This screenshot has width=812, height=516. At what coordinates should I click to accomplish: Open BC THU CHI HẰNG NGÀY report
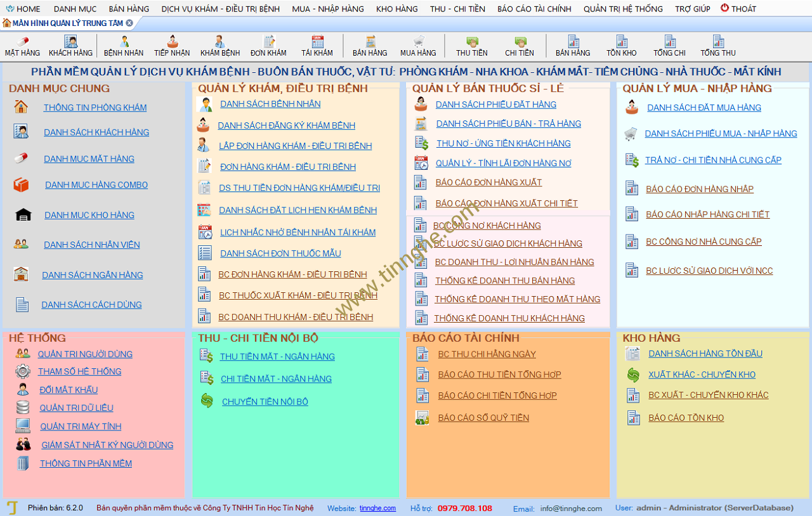[x=487, y=354]
